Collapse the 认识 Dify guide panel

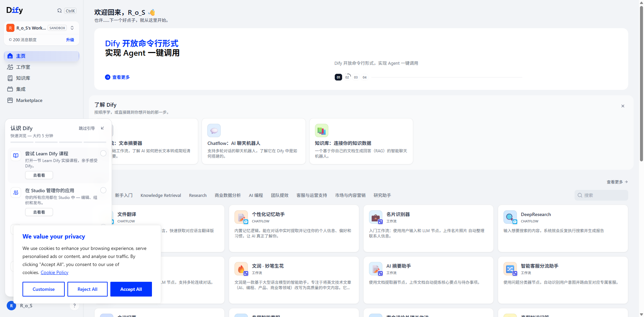click(x=103, y=128)
